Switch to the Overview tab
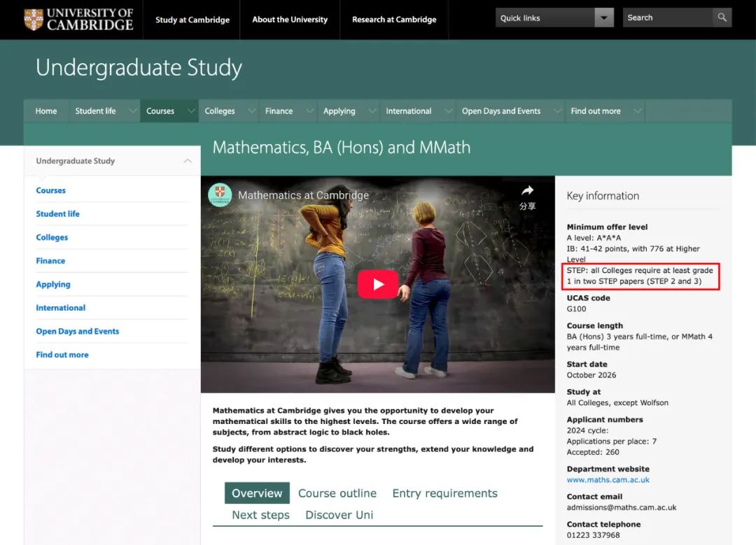 257,493
